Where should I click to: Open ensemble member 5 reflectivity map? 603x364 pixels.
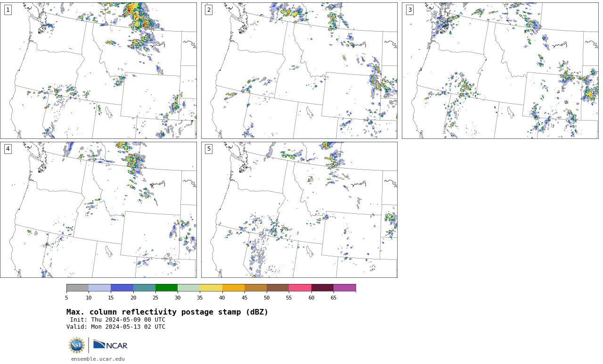[x=299, y=210]
